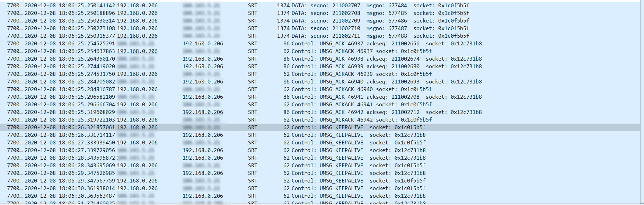Click the scrollbar on the right edge

(x=641, y=102)
